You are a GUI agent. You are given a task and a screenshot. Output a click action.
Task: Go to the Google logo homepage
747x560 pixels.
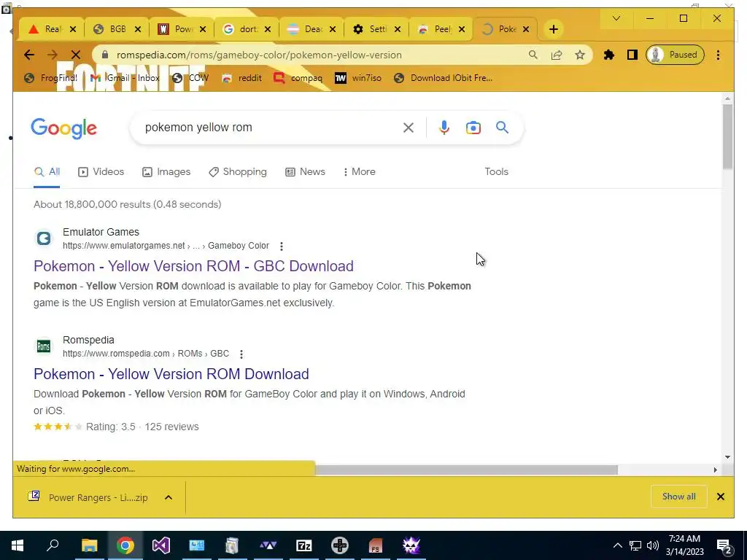[x=64, y=128]
